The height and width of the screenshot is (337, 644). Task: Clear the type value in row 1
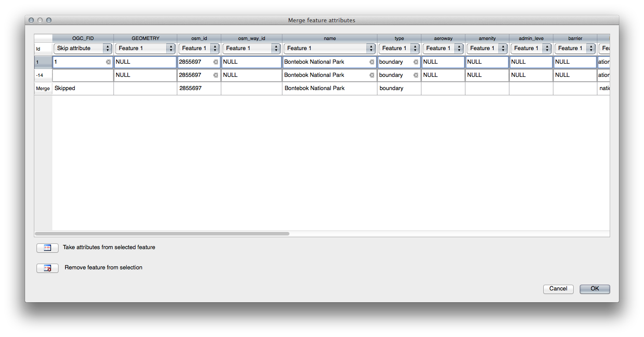pyautogui.click(x=416, y=62)
